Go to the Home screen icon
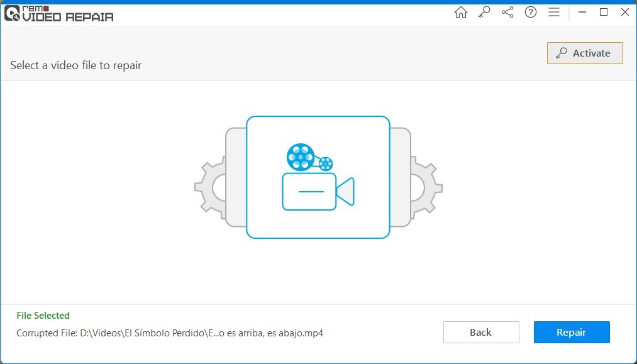The width and height of the screenshot is (637, 364). pyautogui.click(x=461, y=13)
